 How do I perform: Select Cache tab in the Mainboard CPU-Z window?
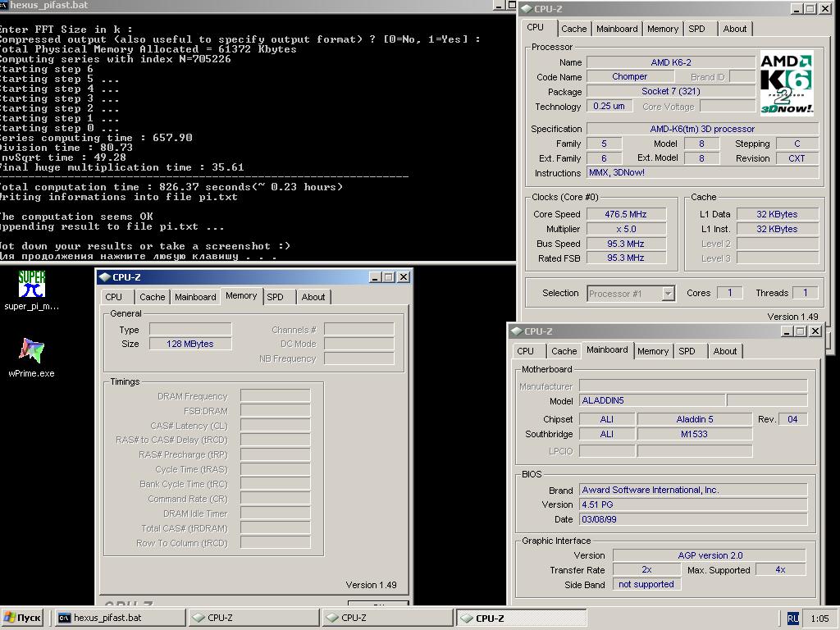tap(564, 351)
